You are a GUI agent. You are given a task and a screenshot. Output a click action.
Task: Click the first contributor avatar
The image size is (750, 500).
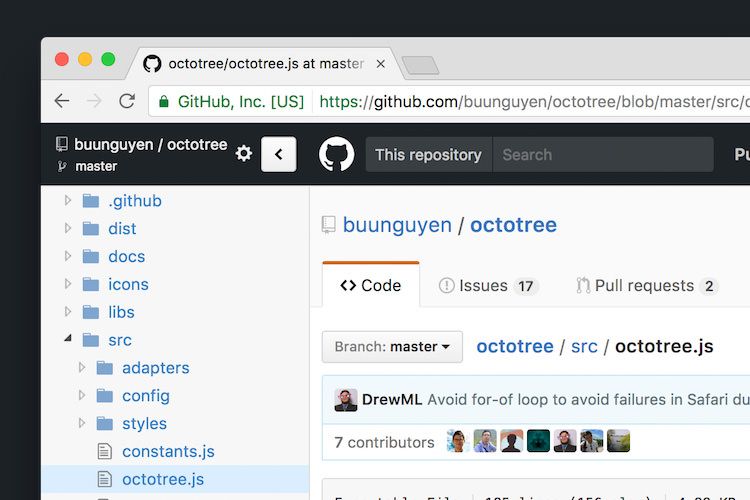coord(458,441)
